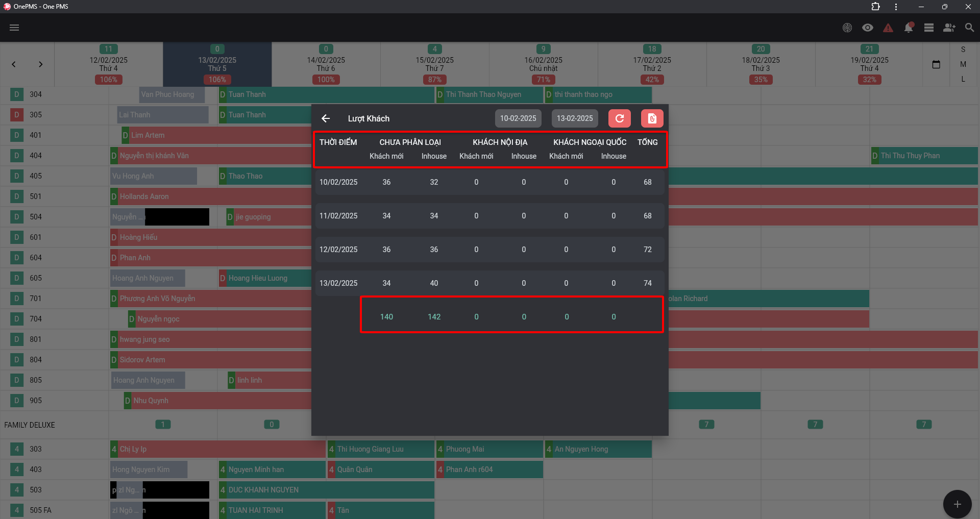Screen dimensions: 980x519
Task: Select the 19/02/2025 Thứ 4 column header
Action: tap(870, 64)
